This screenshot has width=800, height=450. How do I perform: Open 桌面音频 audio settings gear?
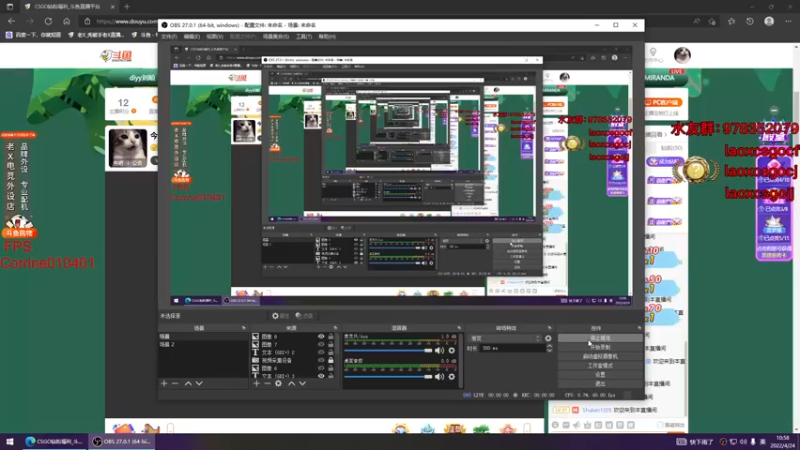[x=452, y=377]
